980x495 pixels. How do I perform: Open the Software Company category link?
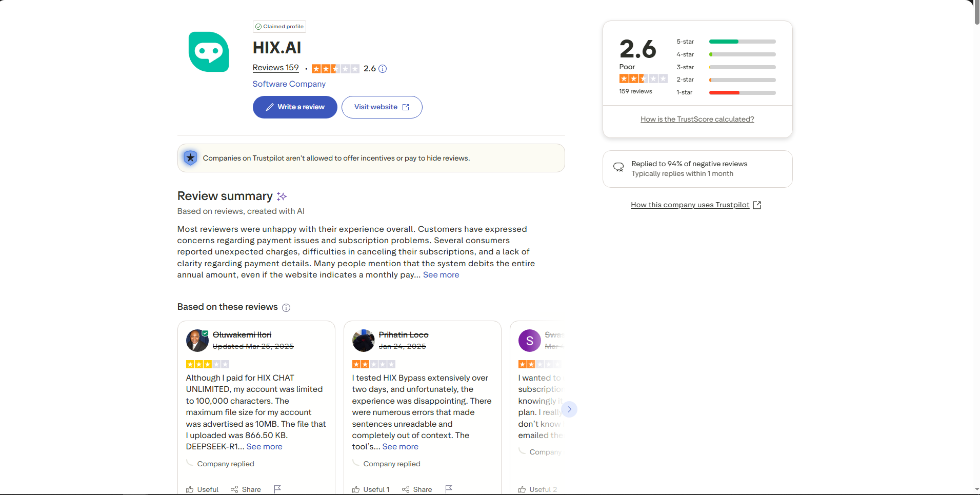[x=289, y=84]
